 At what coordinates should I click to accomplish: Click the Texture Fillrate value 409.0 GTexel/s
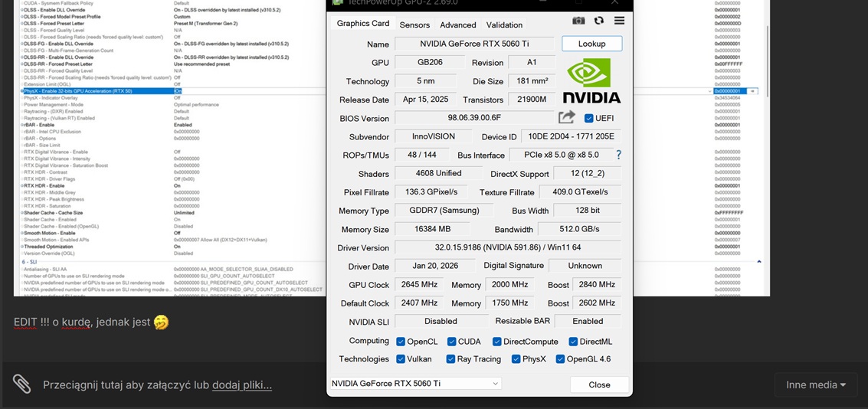pos(580,192)
